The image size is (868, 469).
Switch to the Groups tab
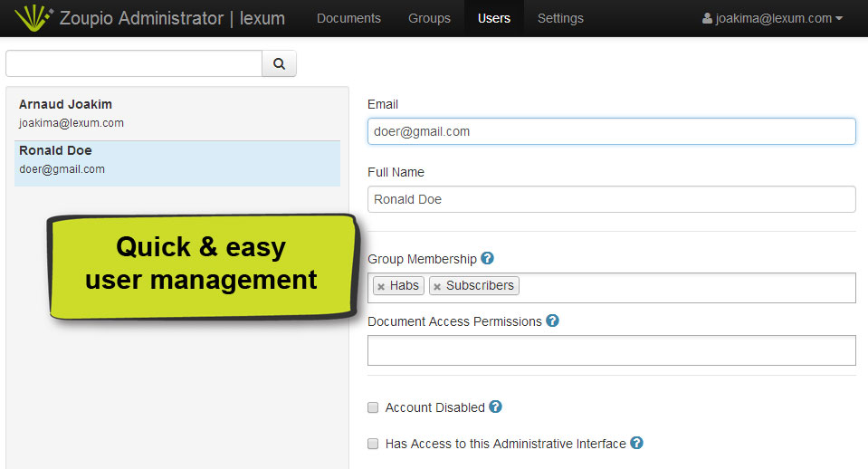(x=429, y=18)
